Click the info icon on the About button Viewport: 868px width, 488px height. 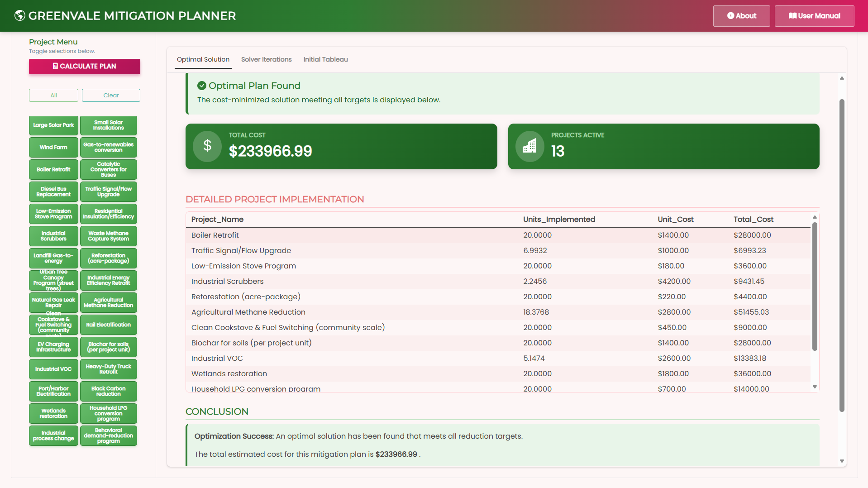point(731,16)
